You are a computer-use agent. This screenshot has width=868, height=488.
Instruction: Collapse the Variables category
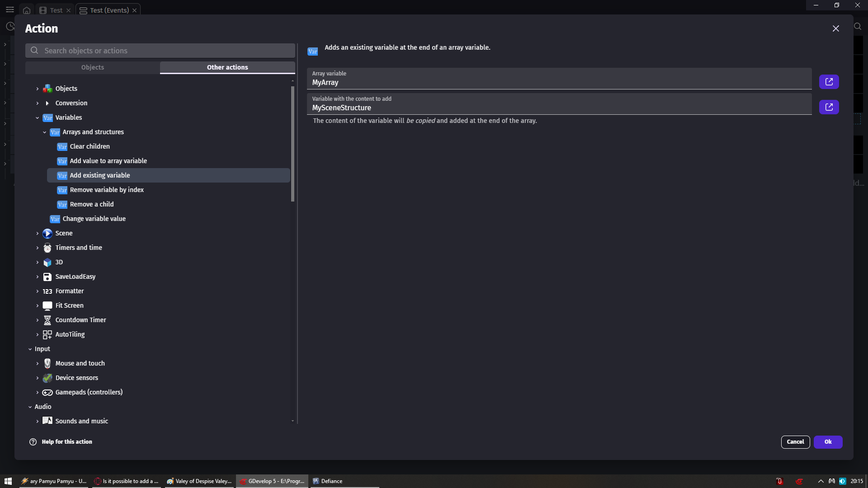(x=38, y=117)
